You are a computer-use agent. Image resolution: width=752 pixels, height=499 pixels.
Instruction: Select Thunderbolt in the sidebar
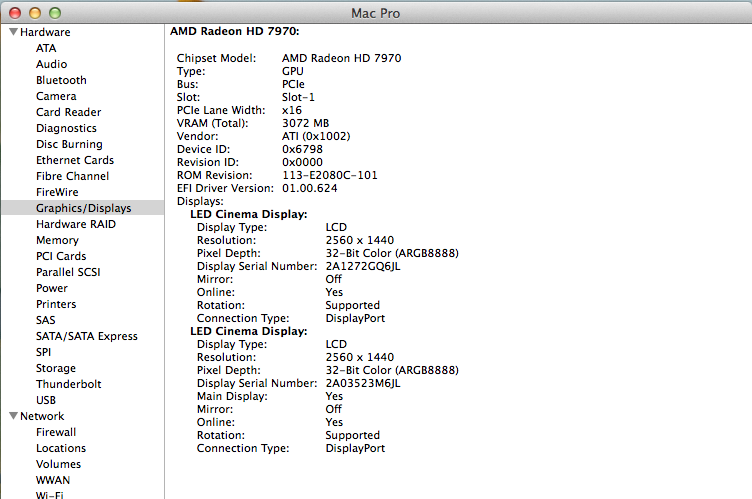(69, 384)
